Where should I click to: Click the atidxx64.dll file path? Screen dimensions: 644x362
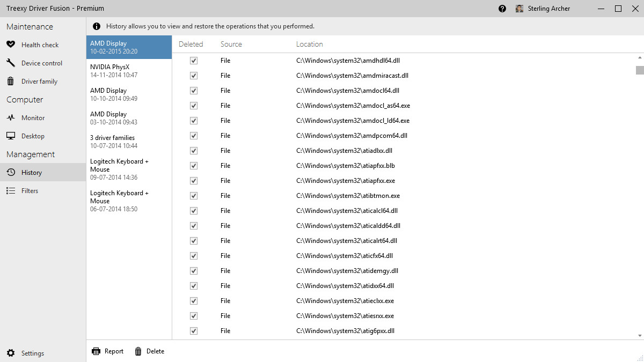tap(345, 286)
